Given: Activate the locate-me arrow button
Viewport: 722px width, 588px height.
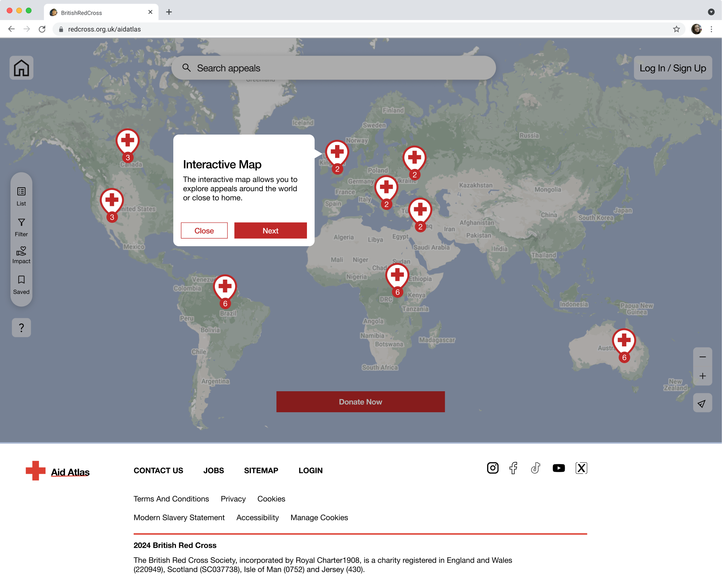Looking at the screenshot, I should (702, 403).
